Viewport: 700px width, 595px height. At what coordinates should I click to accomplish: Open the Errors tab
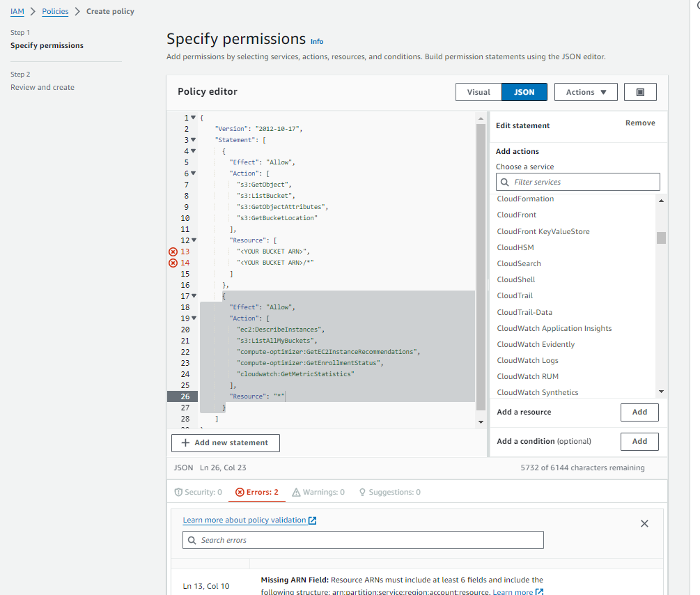(x=257, y=492)
